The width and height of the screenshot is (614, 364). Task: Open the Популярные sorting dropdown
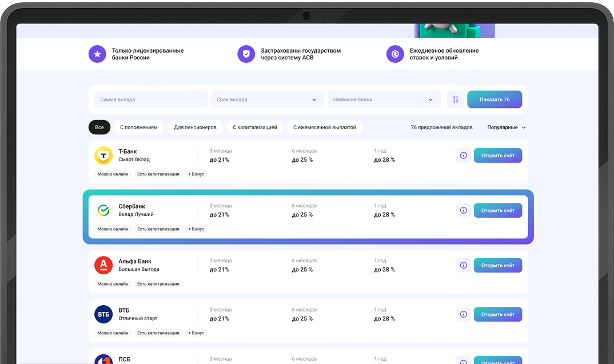pyautogui.click(x=506, y=127)
